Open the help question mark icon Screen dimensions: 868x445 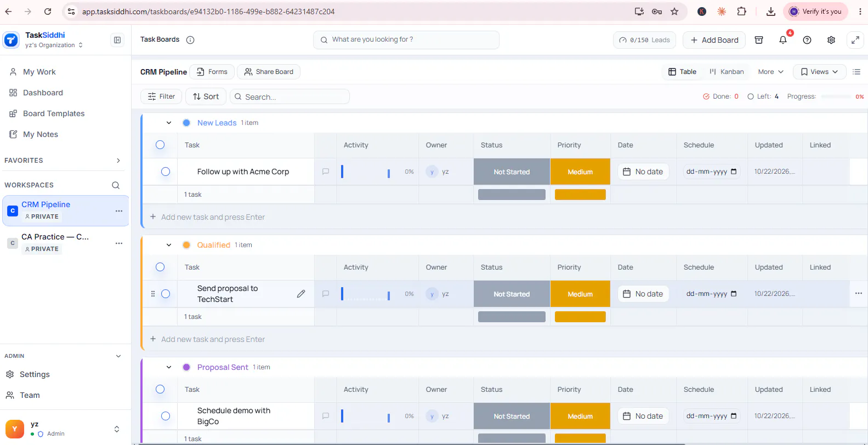point(807,40)
